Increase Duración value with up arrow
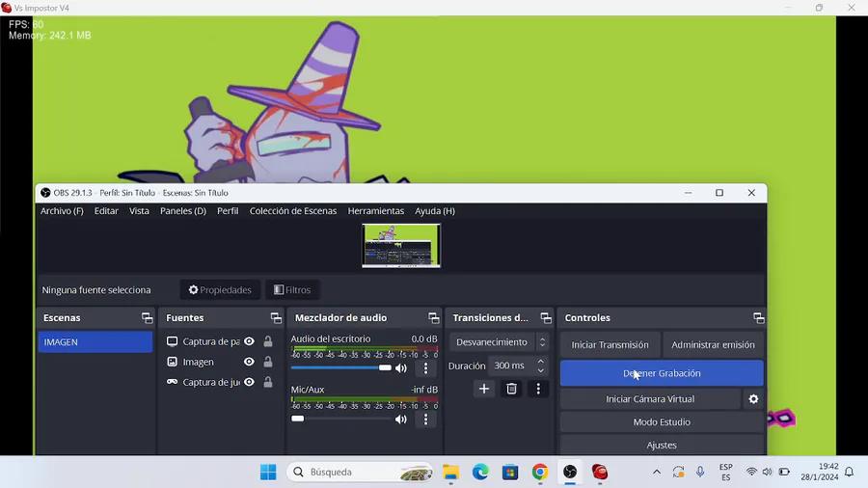The height and width of the screenshot is (488, 868). (x=541, y=362)
